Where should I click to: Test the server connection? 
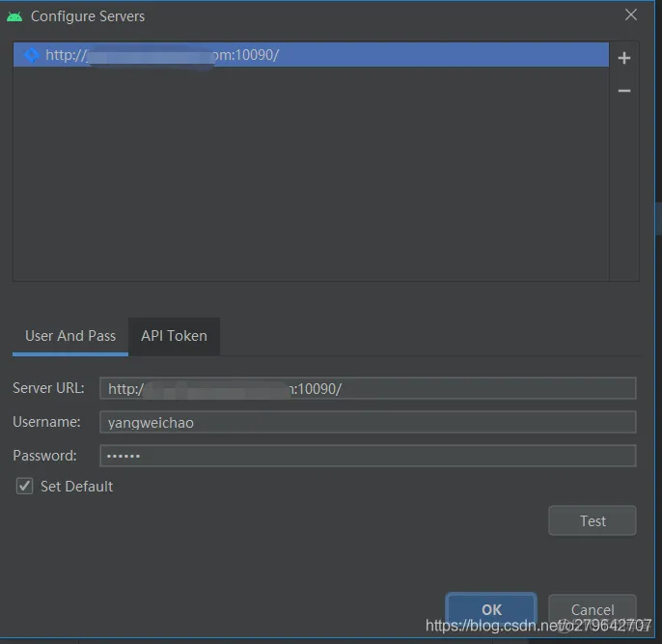click(593, 520)
